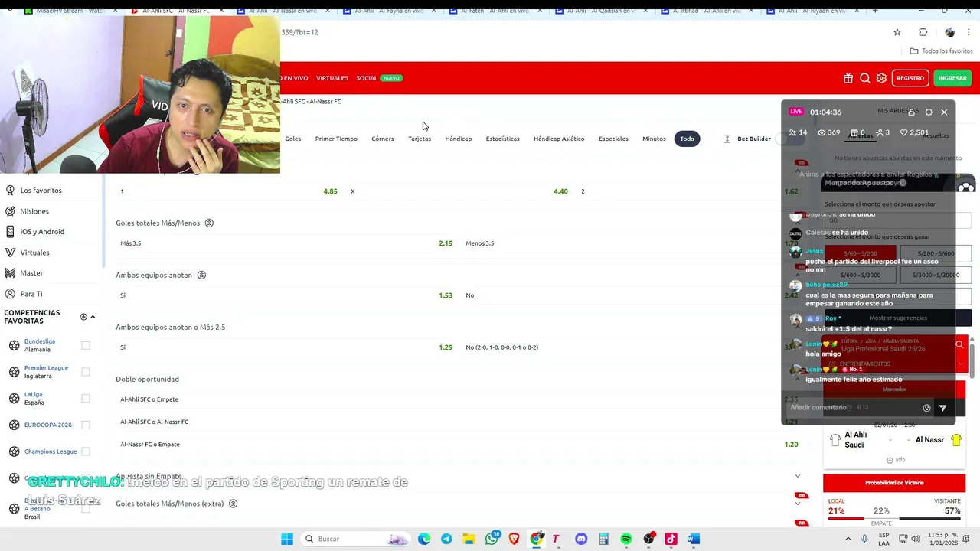Open Microsoft Word from the taskbar

[x=694, y=539]
